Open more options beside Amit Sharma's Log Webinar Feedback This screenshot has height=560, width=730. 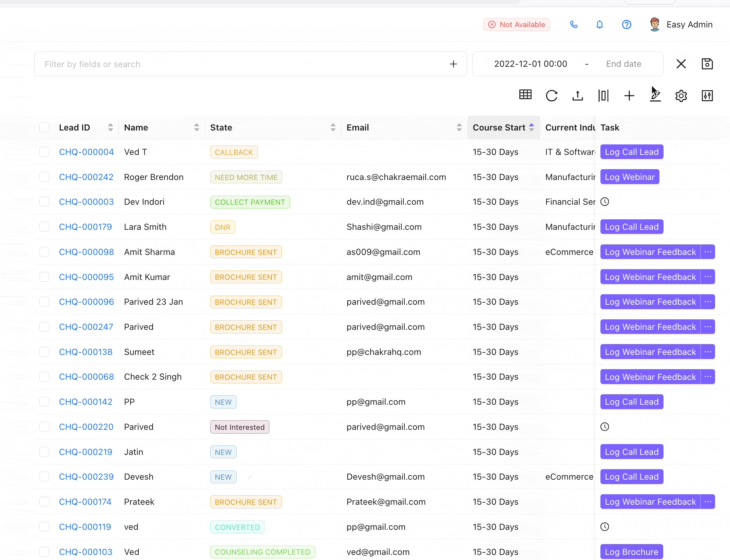click(x=708, y=252)
